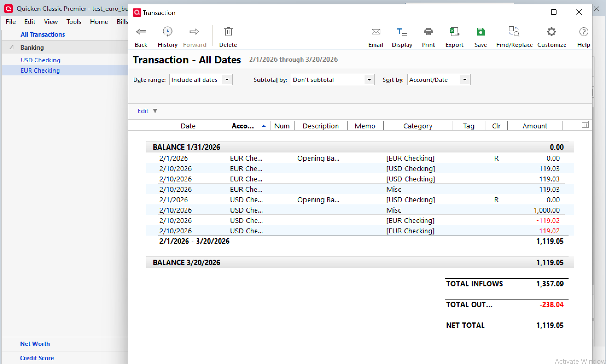606x364 pixels.
Task: Click the Customize gear icon
Action: point(552,32)
